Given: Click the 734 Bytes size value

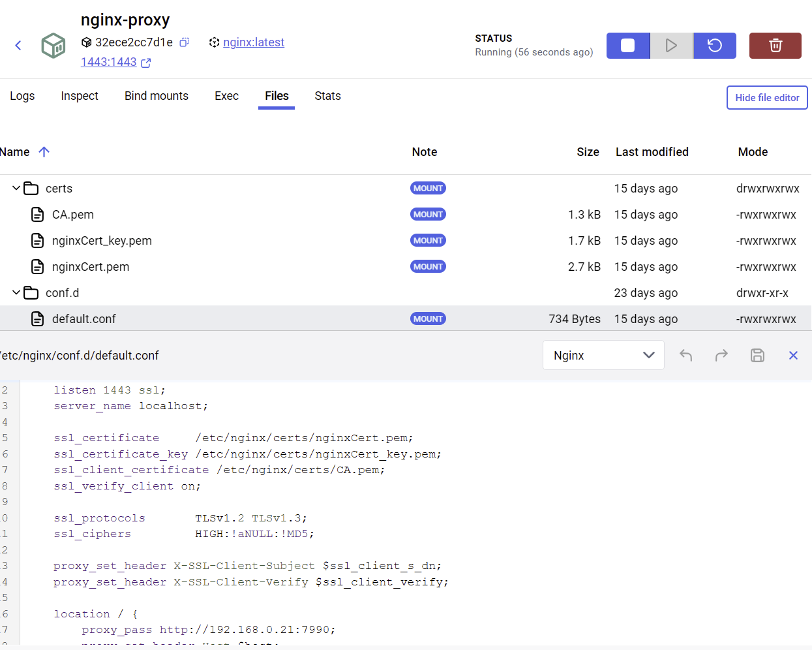Looking at the screenshot, I should 575,319.
